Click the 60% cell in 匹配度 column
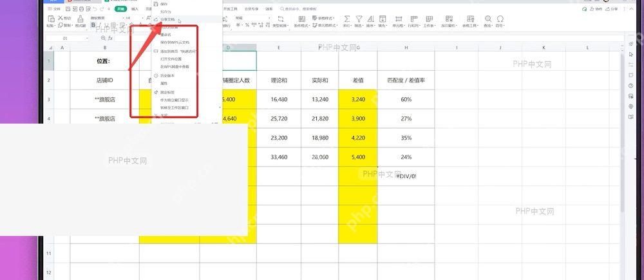 [x=406, y=99]
